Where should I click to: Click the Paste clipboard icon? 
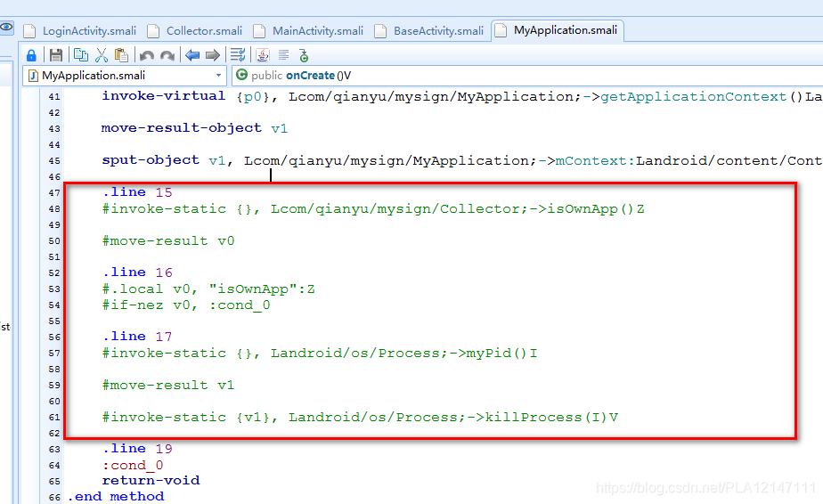(x=121, y=55)
